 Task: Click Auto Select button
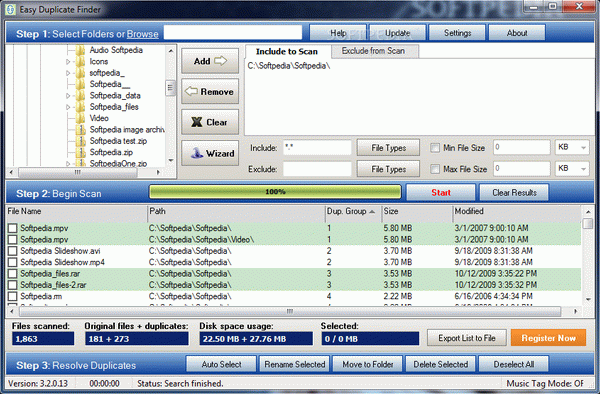coord(221,364)
